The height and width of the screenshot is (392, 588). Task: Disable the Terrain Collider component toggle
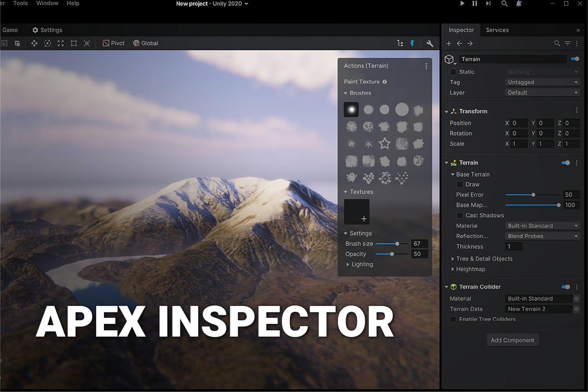click(x=566, y=287)
